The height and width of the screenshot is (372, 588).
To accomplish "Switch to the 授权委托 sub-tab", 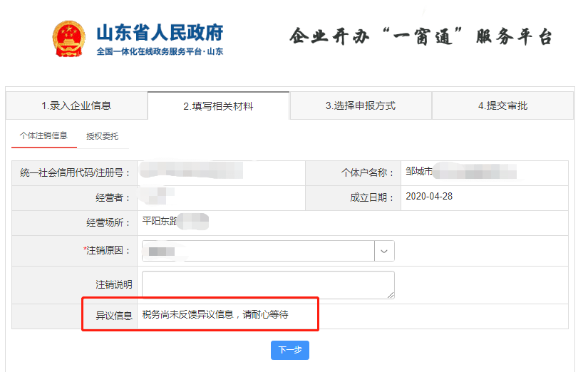I will pyautogui.click(x=102, y=136).
